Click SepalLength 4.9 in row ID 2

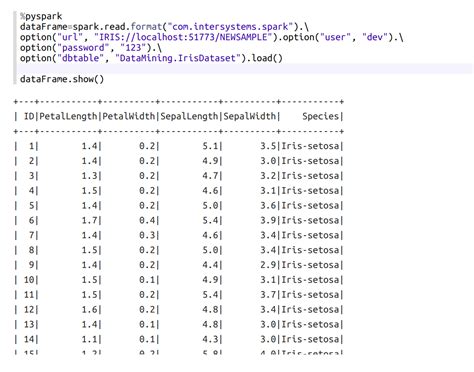pyautogui.click(x=210, y=161)
